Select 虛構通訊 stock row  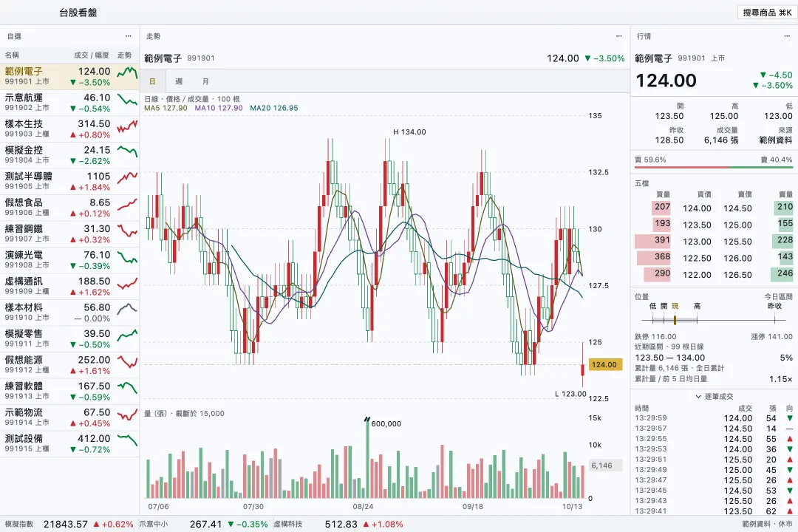point(69,286)
